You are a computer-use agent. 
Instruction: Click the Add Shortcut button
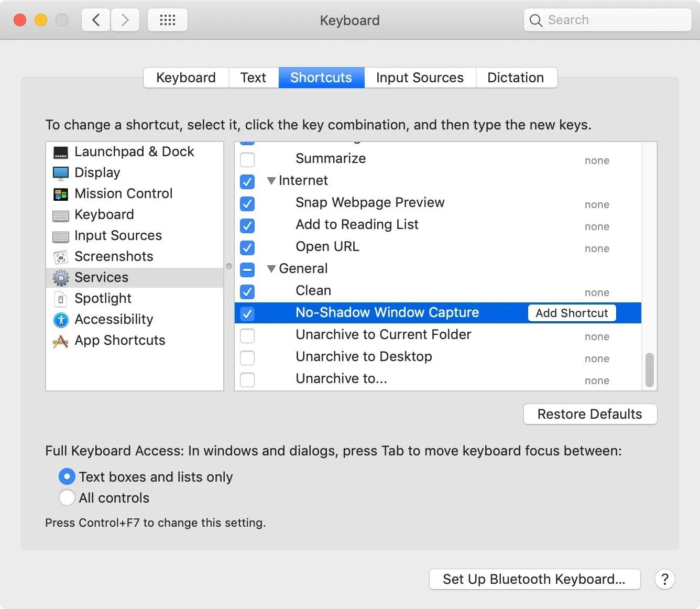[572, 313]
